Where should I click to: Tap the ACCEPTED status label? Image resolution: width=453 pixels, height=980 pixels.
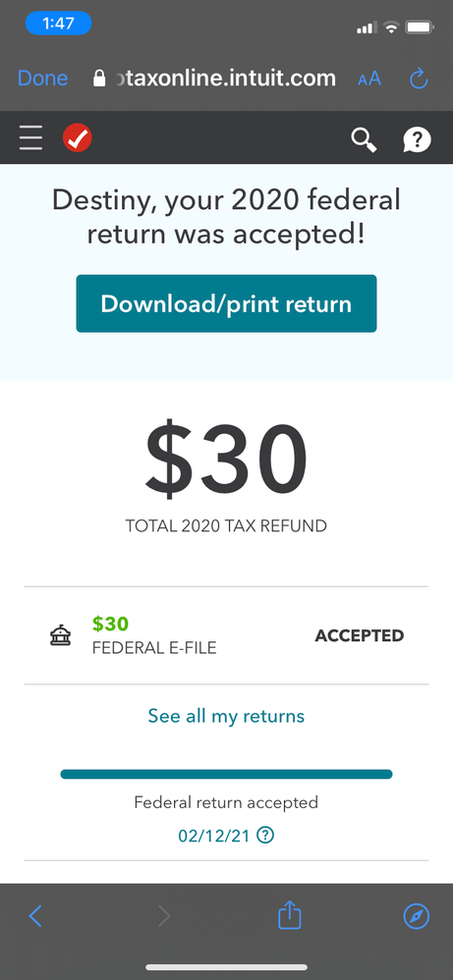[359, 636]
